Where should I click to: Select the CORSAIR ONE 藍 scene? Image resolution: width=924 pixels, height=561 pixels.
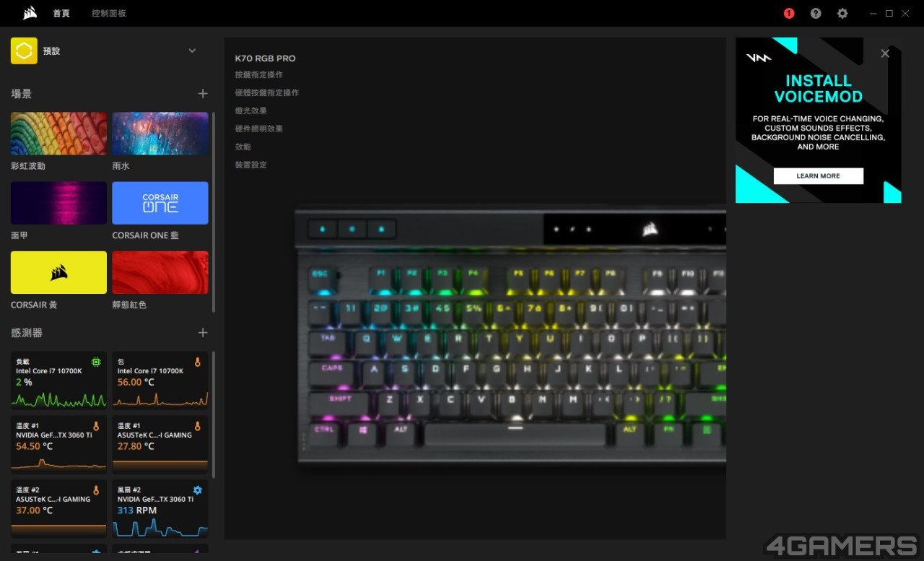tap(160, 203)
